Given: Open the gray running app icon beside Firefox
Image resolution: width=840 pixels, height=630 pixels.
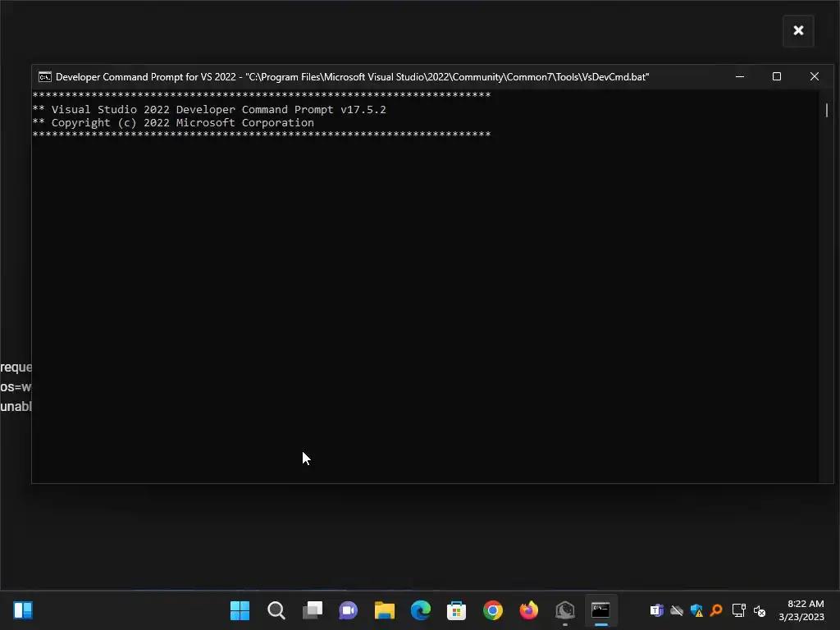Looking at the screenshot, I should (x=564, y=610).
